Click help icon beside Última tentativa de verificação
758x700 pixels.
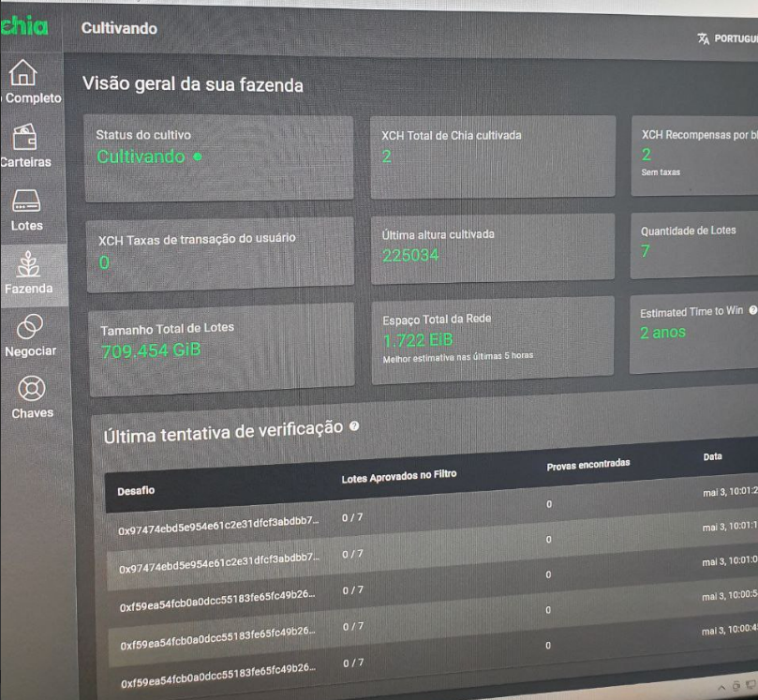click(354, 425)
